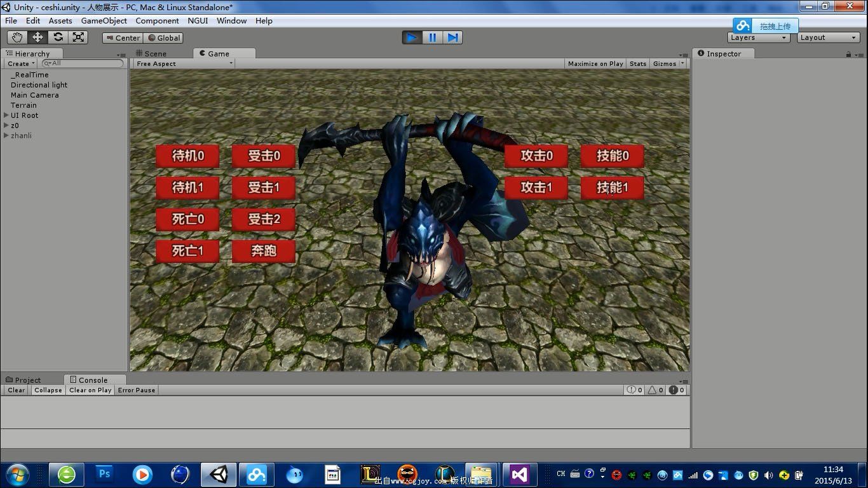Select the Move tool in toolbar
Image resolution: width=868 pixels, height=488 pixels.
[x=37, y=37]
